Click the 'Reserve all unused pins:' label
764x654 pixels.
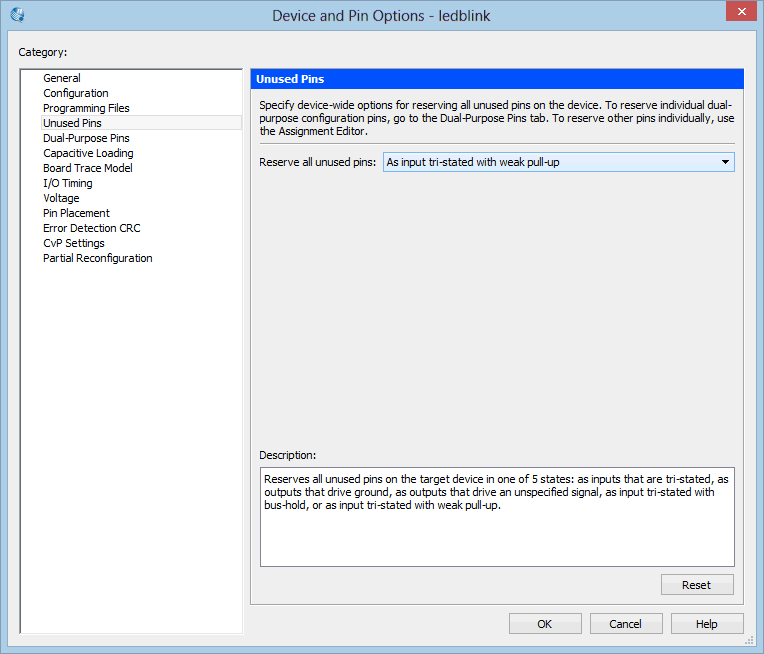pos(317,162)
